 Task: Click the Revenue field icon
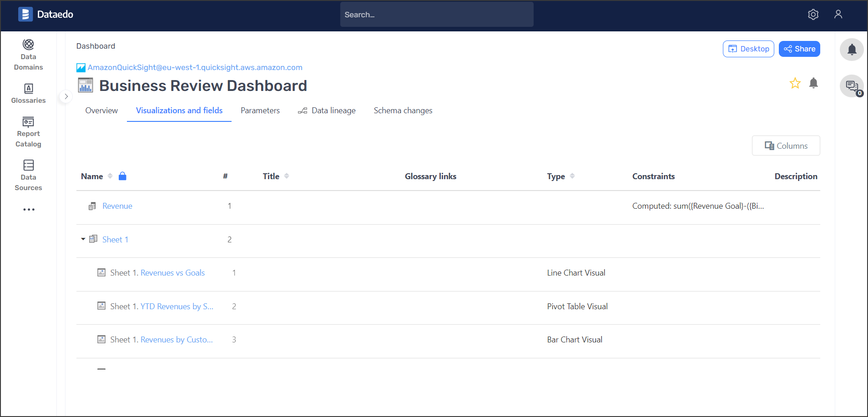click(x=92, y=206)
